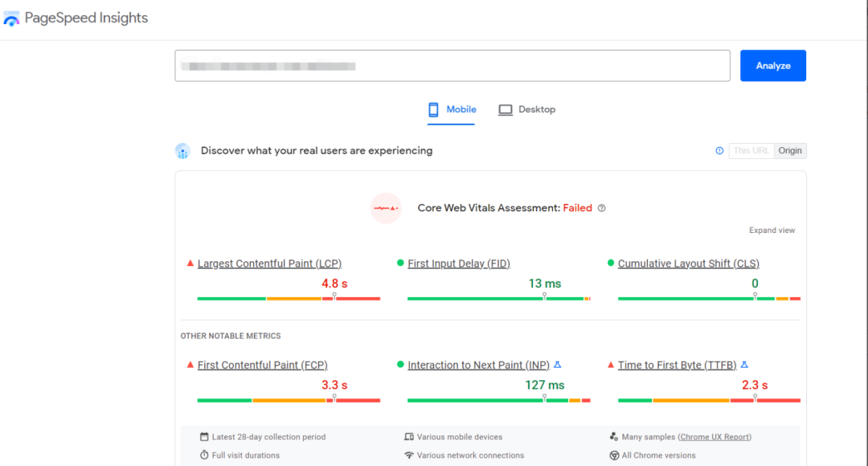Click the URL input field

tap(452, 66)
